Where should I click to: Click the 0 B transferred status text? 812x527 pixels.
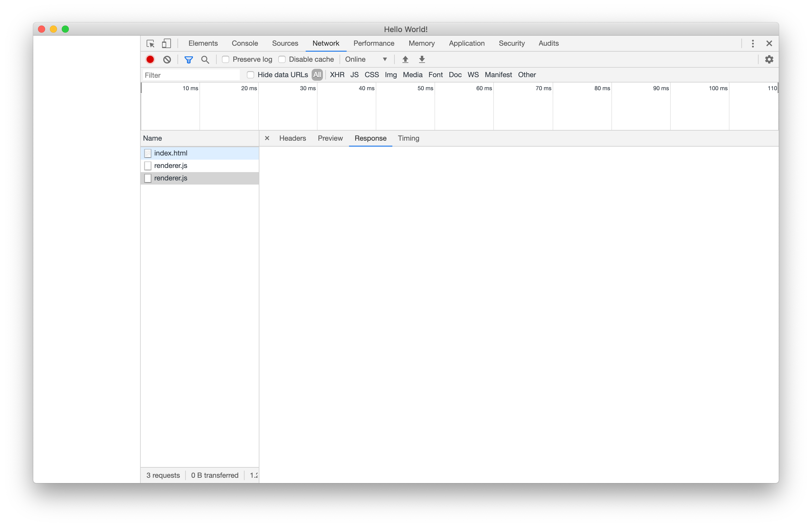[215, 475]
